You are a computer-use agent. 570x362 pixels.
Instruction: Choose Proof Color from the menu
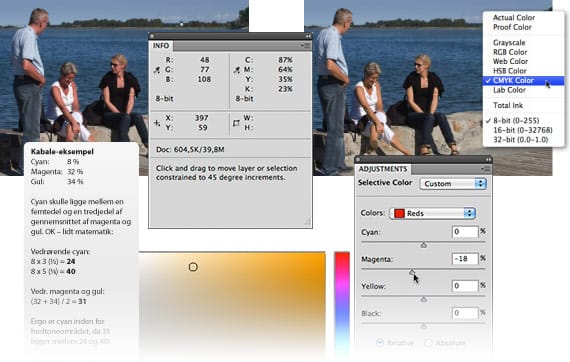(512, 27)
